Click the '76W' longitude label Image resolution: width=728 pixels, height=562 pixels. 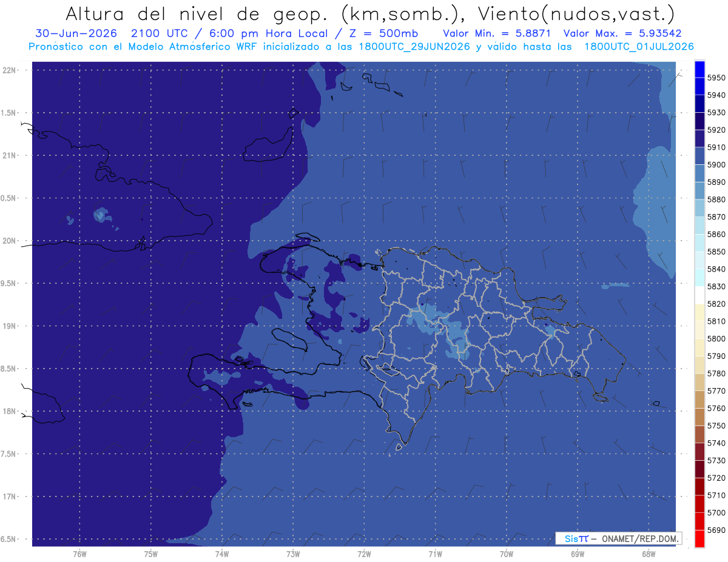pyautogui.click(x=79, y=554)
